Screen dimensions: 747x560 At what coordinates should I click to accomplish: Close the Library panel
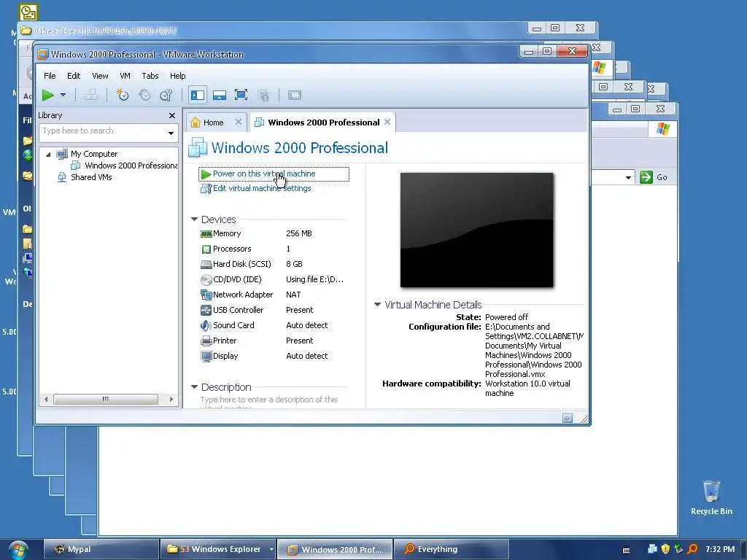pyautogui.click(x=172, y=115)
